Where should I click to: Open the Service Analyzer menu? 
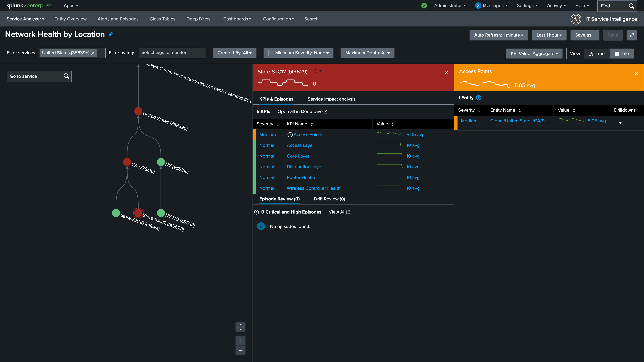(x=25, y=19)
